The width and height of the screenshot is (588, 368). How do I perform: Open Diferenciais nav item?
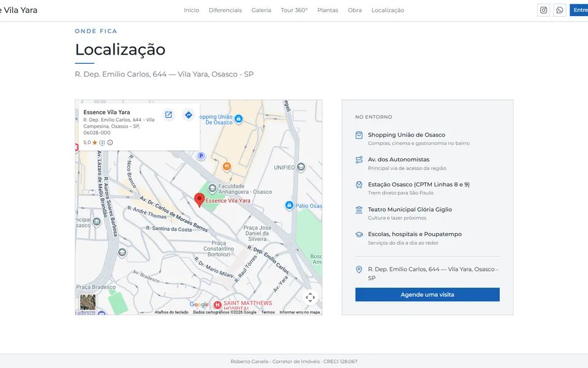(x=225, y=10)
